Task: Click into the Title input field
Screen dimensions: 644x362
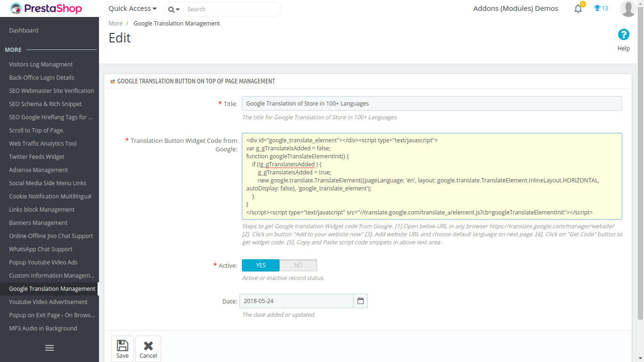Action: 432,104
